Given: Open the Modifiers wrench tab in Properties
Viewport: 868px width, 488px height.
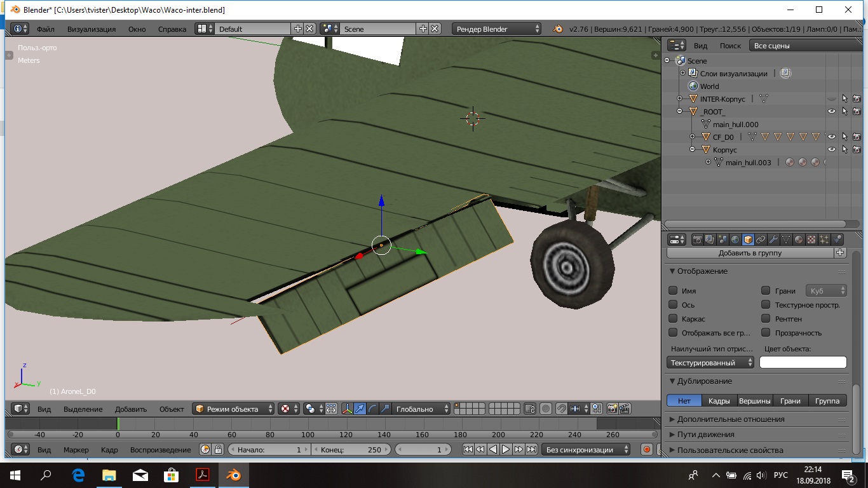Looking at the screenshot, I should click(x=773, y=240).
